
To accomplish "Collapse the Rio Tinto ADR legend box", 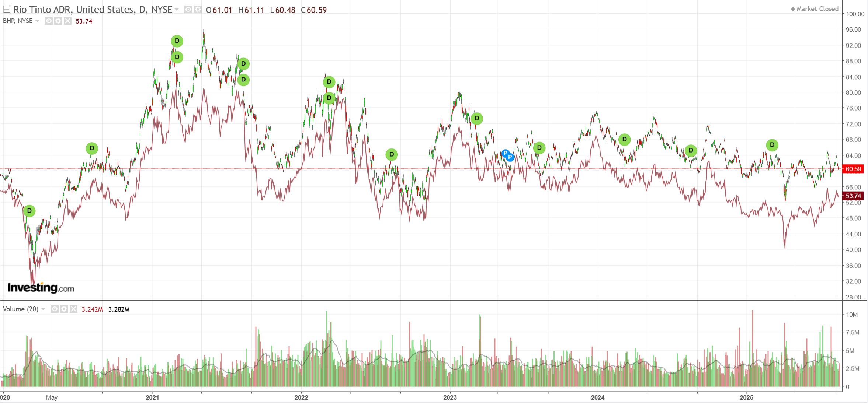I will [7, 9].
